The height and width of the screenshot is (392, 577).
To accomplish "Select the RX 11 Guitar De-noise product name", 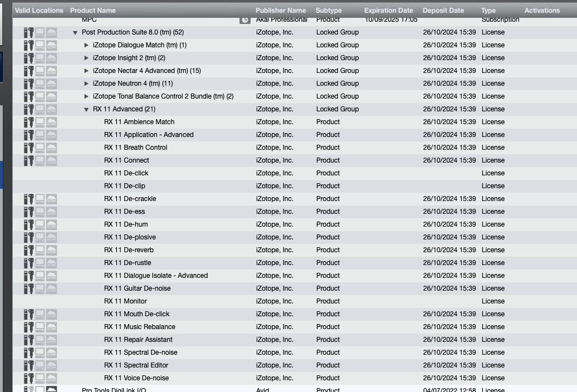I will pyautogui.click(x=137, y=288).
